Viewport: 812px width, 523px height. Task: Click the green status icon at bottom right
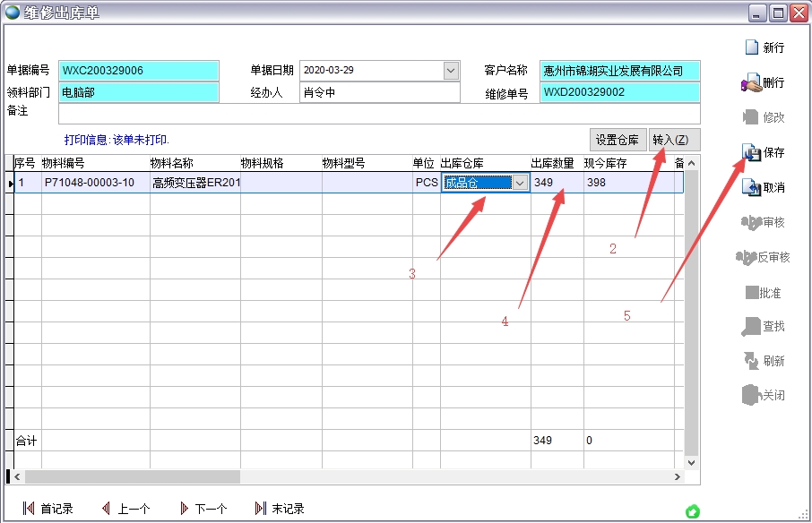692,510
